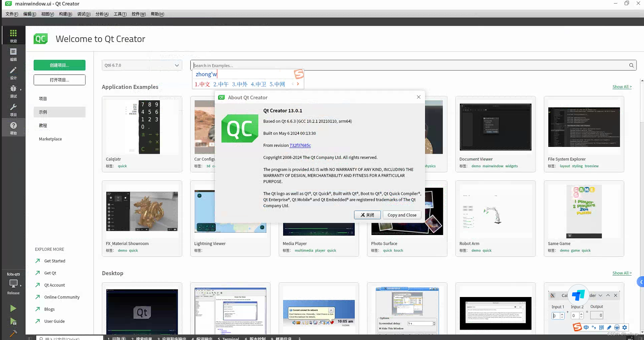Click Show All for Application Examples

(x=622, y=87)
